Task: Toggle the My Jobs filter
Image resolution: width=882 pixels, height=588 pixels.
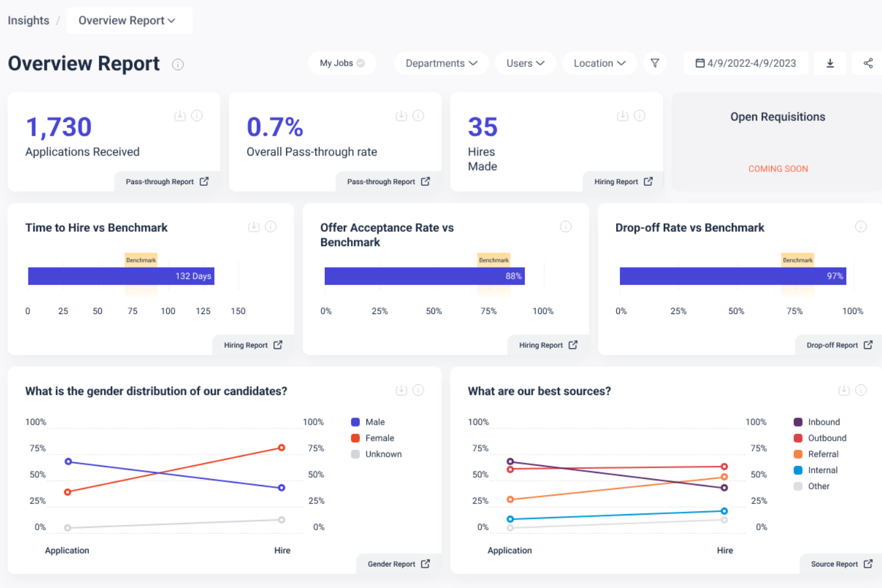Action: 341,63
